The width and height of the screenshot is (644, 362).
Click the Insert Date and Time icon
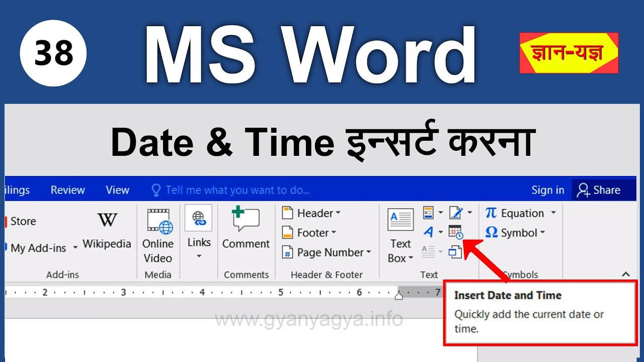456,232
